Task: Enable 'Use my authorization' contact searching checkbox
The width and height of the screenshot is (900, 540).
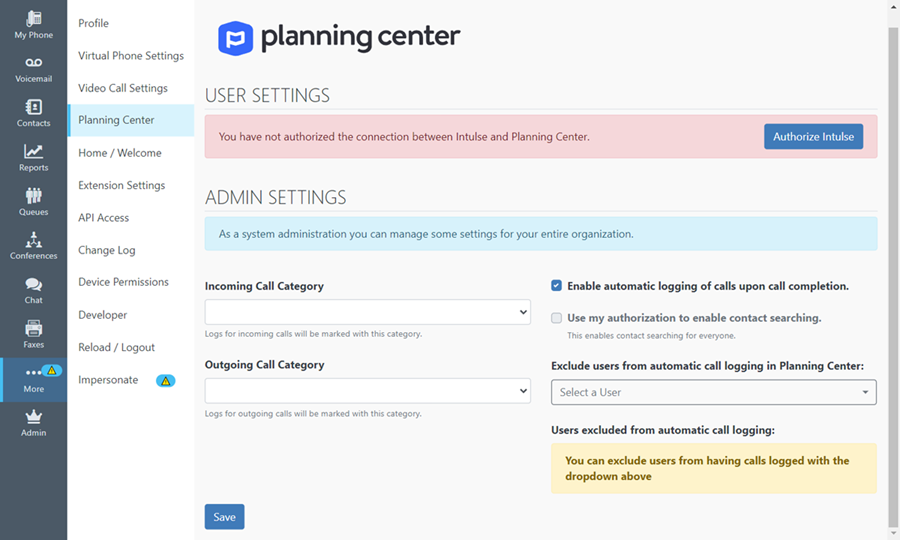Action: click(x=556, y=318)
